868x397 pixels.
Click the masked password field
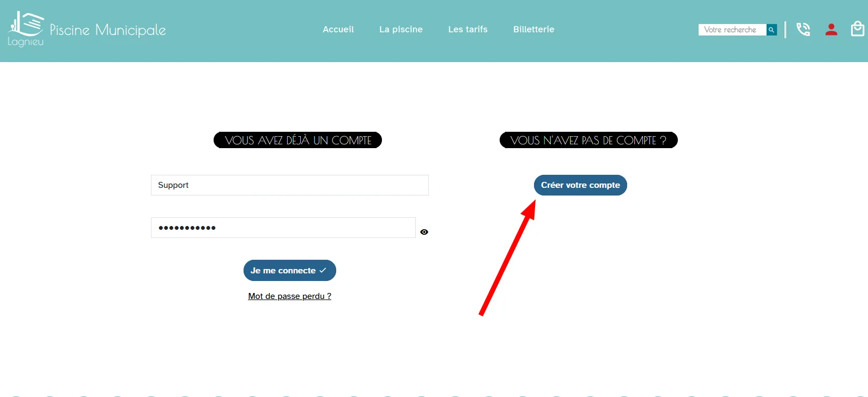283,228
